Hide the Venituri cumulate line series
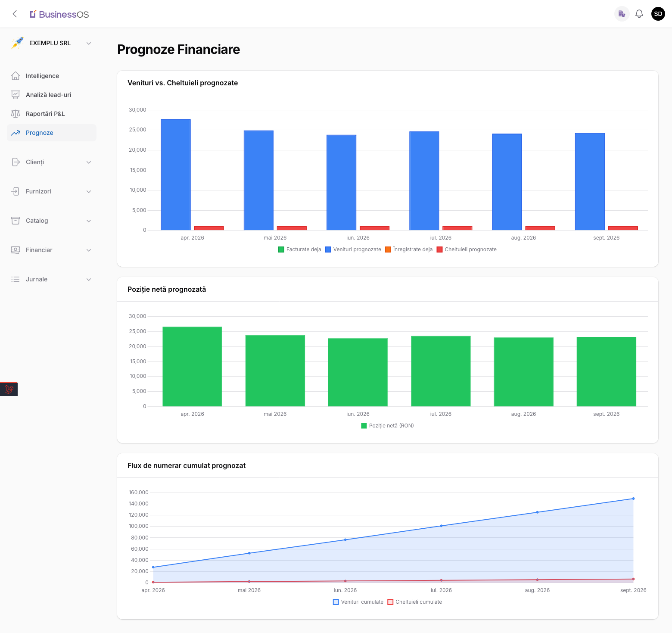Viewport: 672px width, 633px height. point(358,602)
